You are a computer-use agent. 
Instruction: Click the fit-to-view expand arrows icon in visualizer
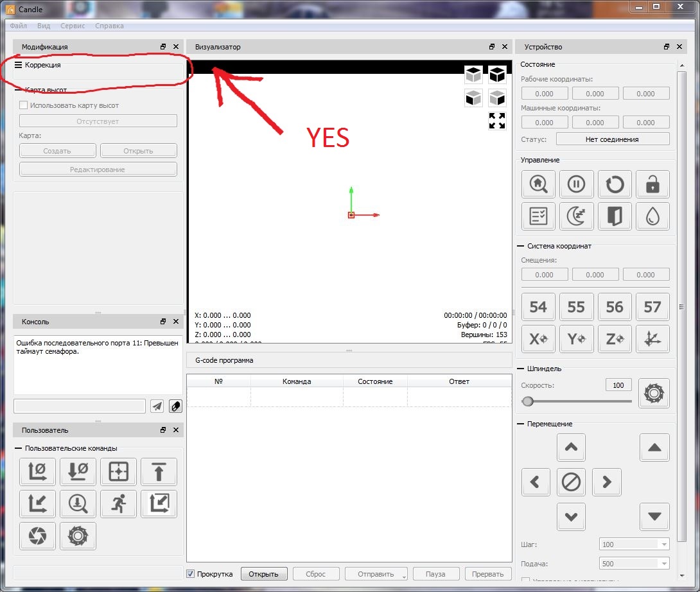[x=497, y=121]
